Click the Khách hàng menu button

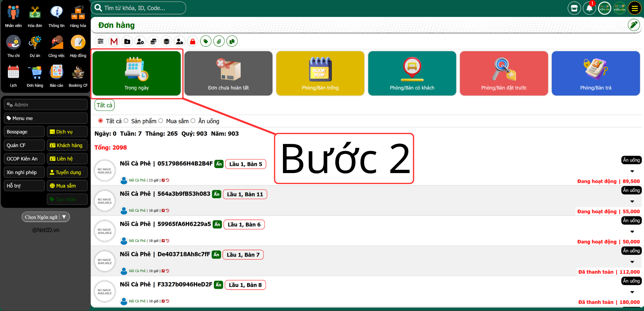click(67, 145)
